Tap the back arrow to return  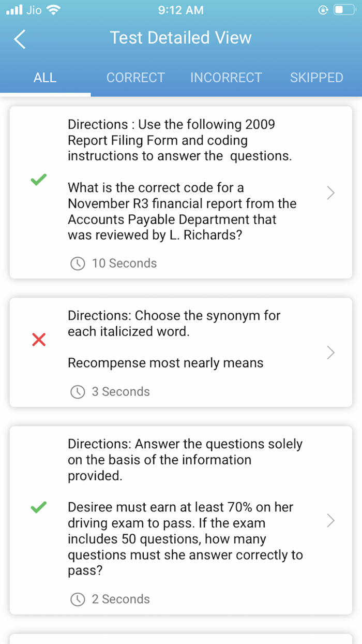point(20,38)
